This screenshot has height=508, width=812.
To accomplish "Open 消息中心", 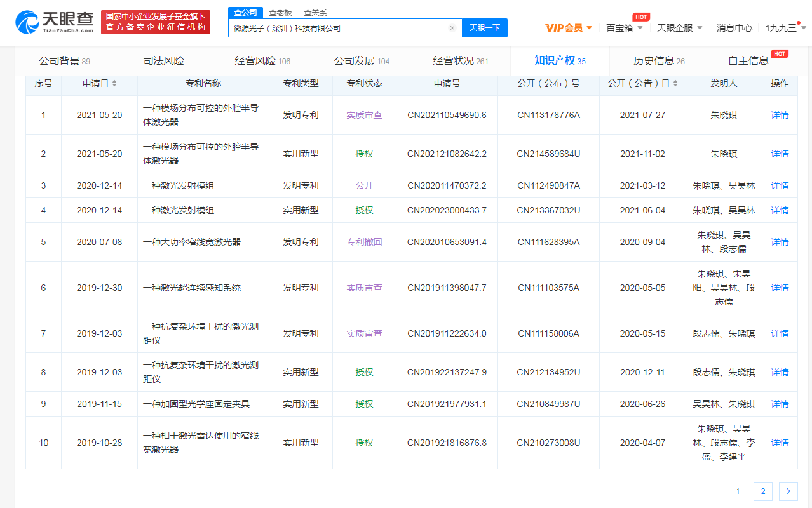I will 734,28.
